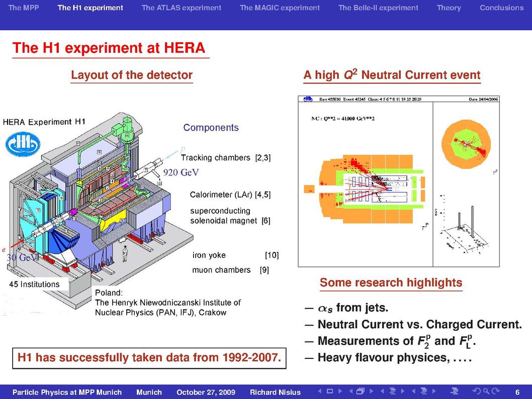Select The H1 experiment section tab

(x=90, y=8)
